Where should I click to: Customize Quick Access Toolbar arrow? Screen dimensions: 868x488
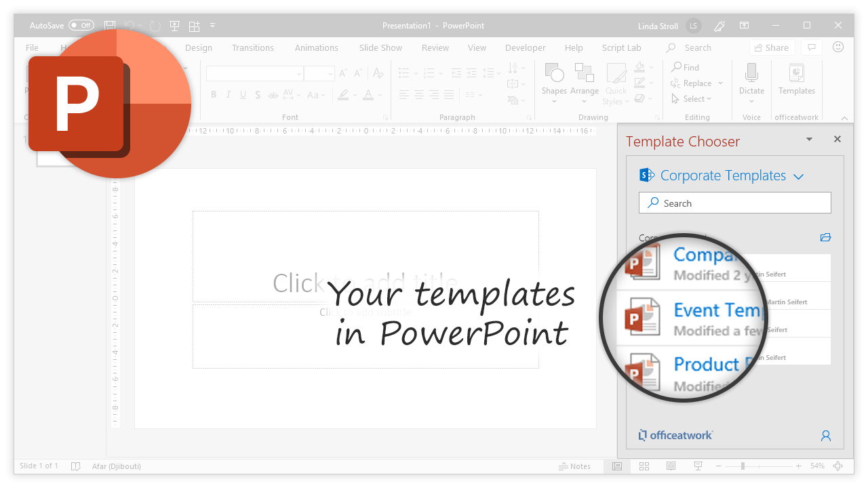click(x=212, y=26)
